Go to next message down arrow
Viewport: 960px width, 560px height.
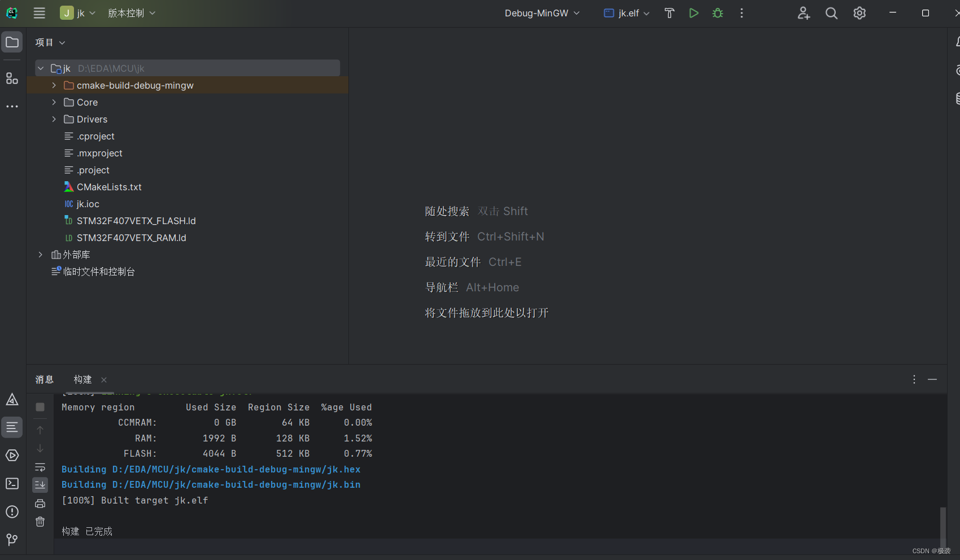[40, 448]
